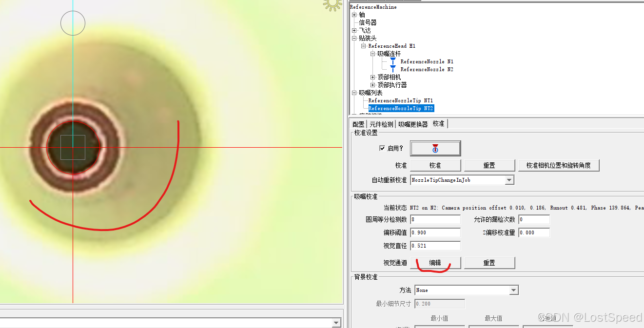Switch to the 配置 tab
This screenshot has height=328, width=644.
coord(358,124)
